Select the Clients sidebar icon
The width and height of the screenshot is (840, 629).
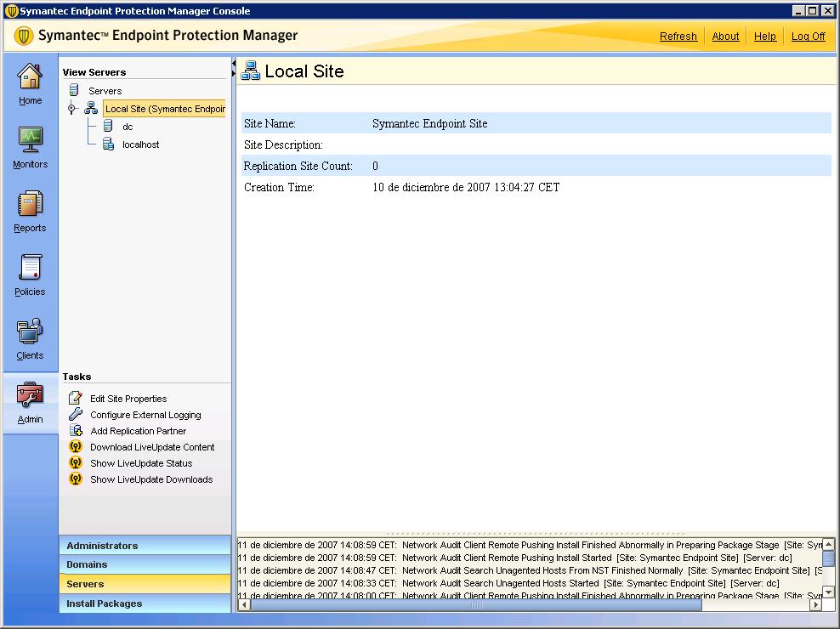pos(30,333)
